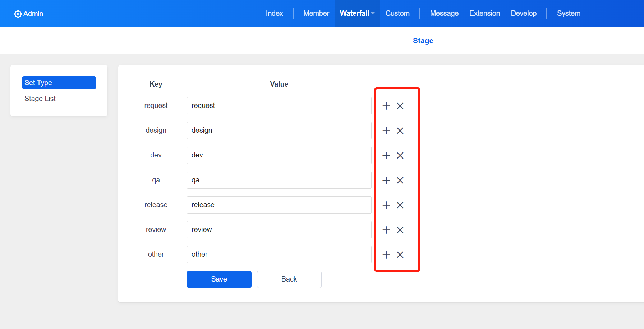Add a new row after other entry

tap(386, 255)
